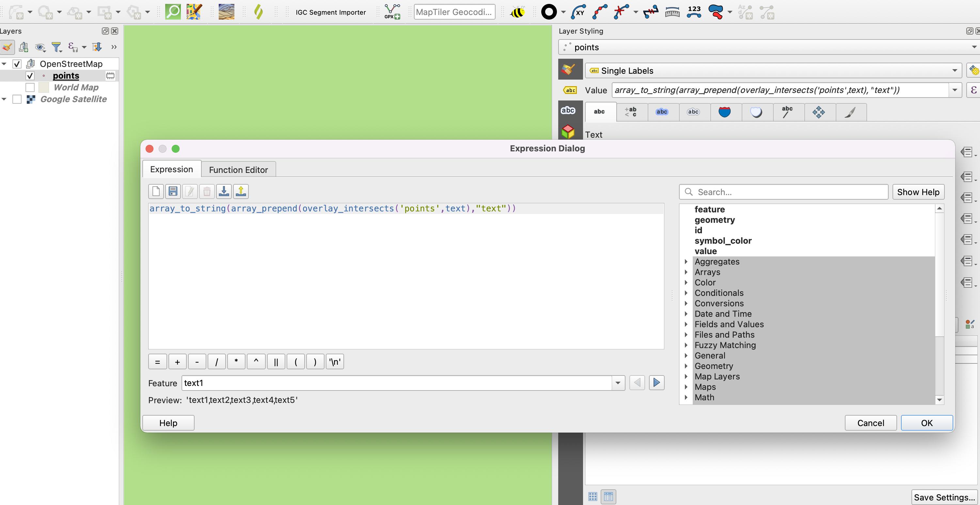Expand the Aggregates function group

(x=686, y=262)
